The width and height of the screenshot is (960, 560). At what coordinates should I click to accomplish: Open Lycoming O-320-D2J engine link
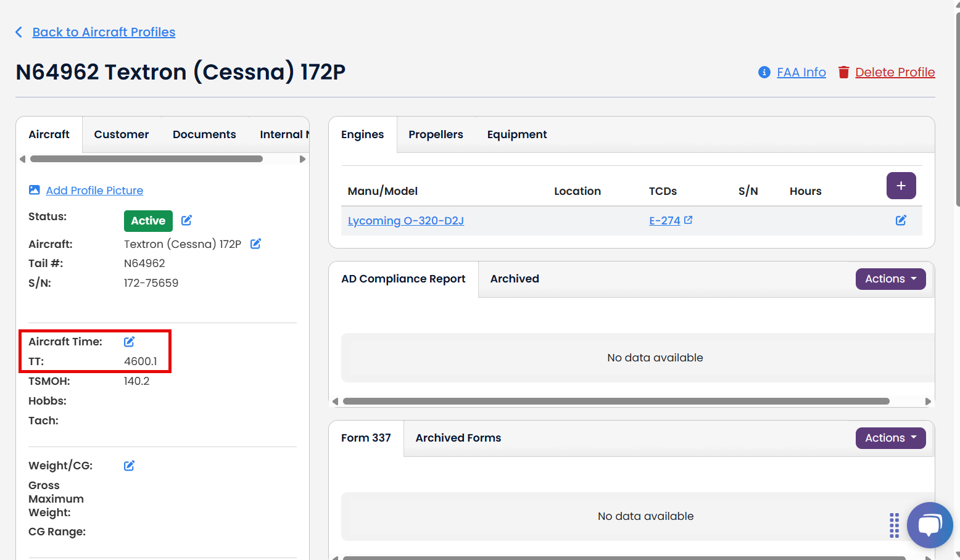[406, 221]
